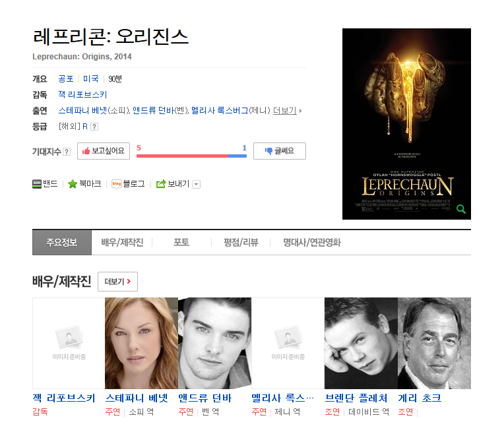The width and height of the screenshot is (504, 434).
Task: Select the 명대사/연관영화 tab
Action: 312,243
